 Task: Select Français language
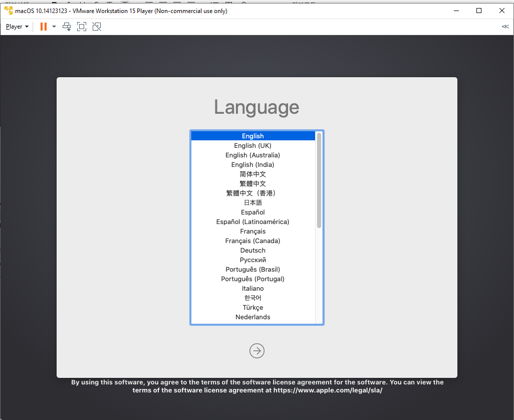[x=252, y=231]
